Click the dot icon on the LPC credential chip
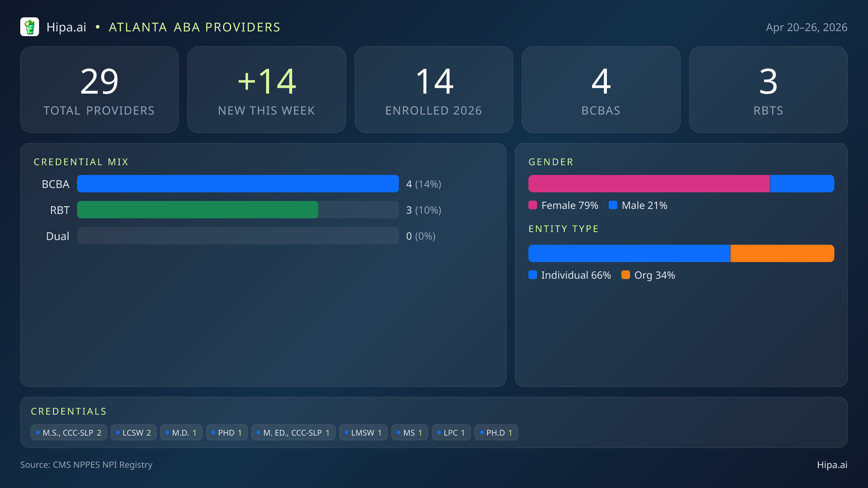The image size is (868, 488). (x=439, y=432)
